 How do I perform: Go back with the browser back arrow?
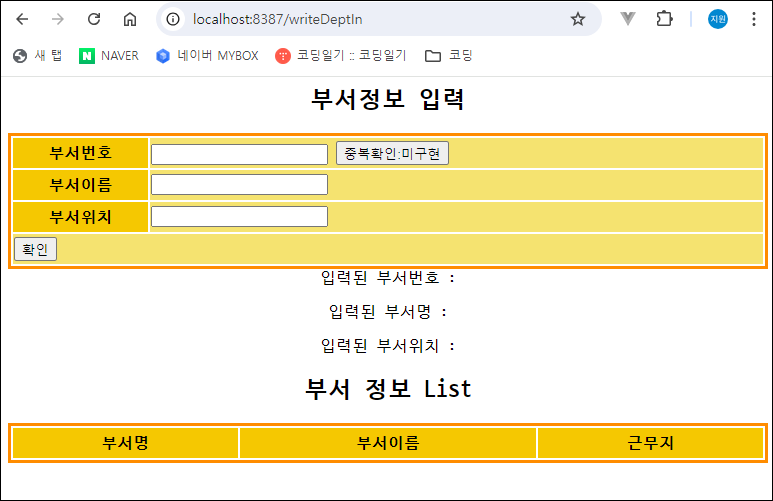pyautogui.click(x=22, y=19)
